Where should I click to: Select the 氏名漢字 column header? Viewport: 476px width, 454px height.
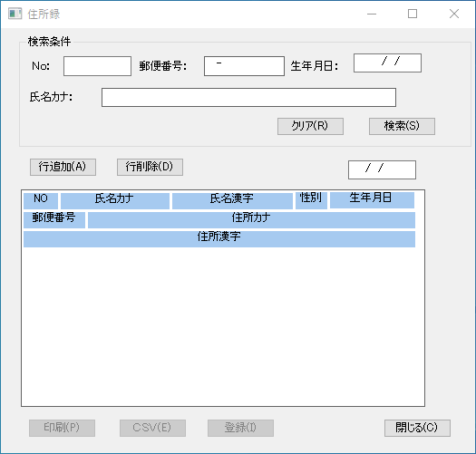(x=232, y=200)
